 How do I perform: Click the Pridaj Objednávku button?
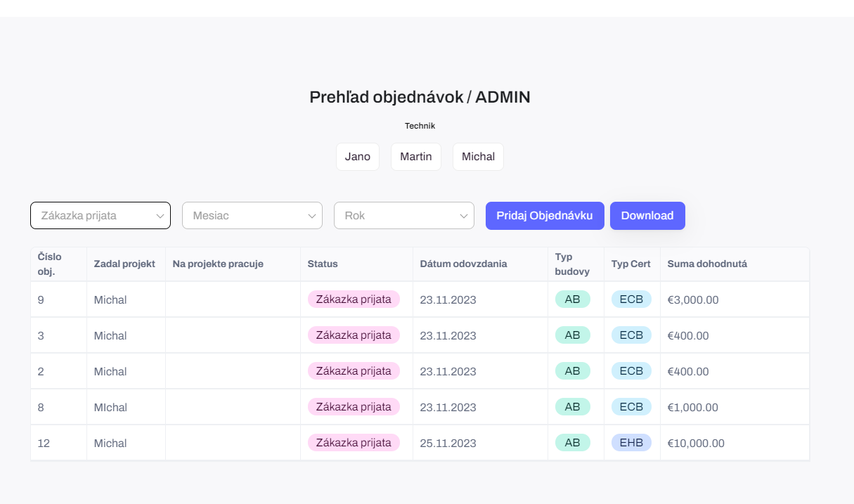[x=545, y=215]
